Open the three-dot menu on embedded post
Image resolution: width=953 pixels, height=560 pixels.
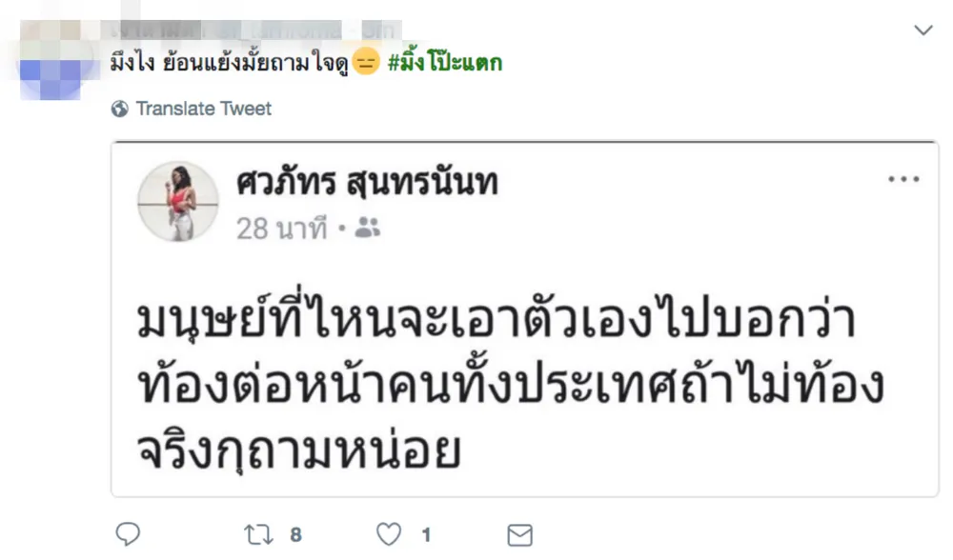[x=903, y=179]
